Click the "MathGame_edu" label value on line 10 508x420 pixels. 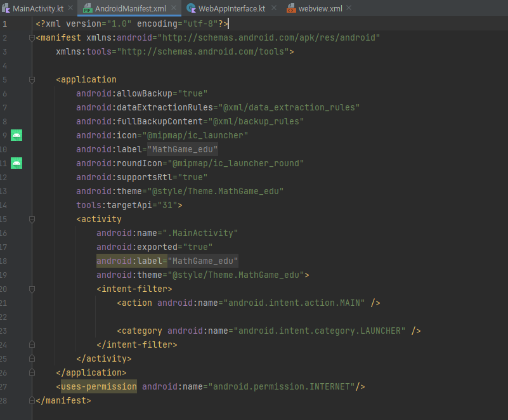pos(183,149)
